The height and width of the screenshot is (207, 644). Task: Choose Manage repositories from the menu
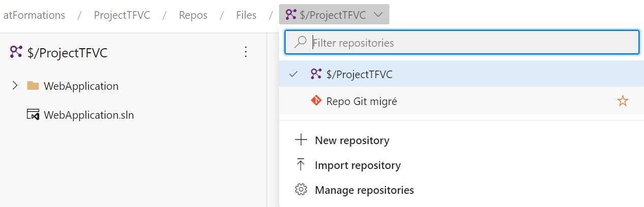pos(364,190)
